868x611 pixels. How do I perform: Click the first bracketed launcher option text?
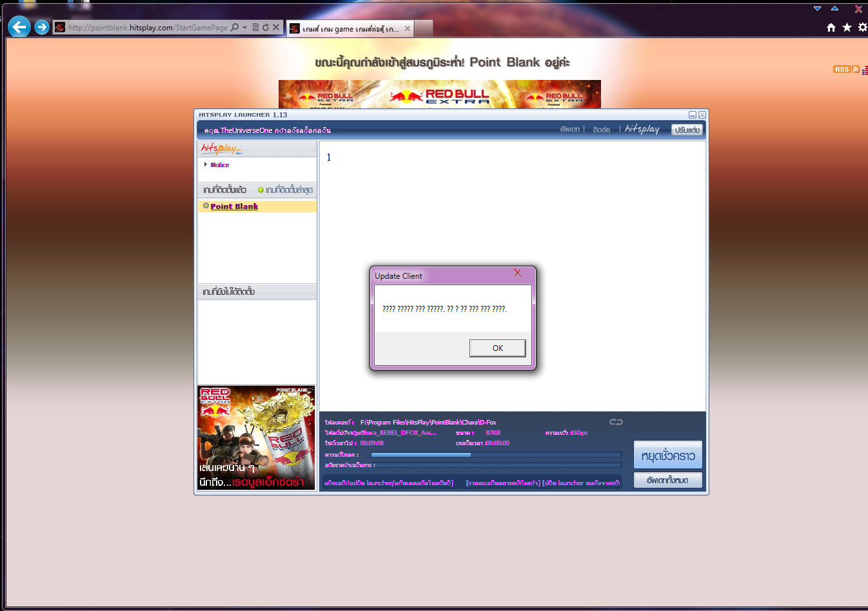tap(388, 483)
